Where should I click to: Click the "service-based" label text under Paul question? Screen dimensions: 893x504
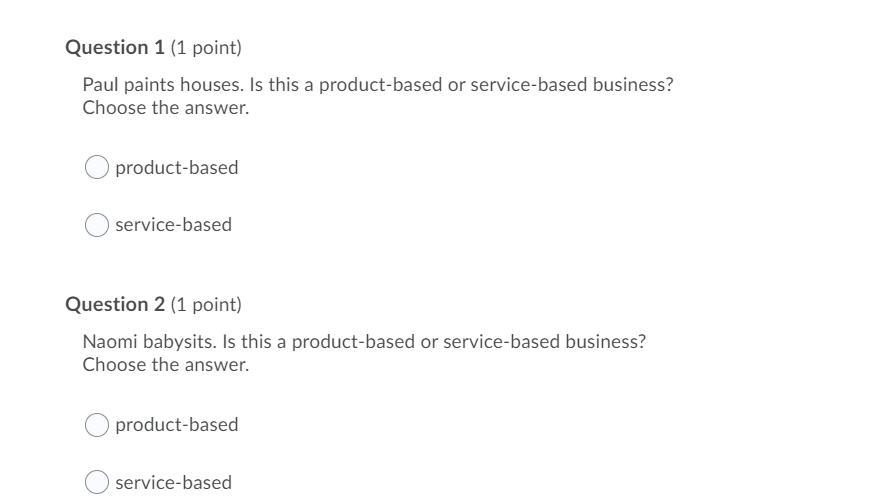tap(174, 224)
